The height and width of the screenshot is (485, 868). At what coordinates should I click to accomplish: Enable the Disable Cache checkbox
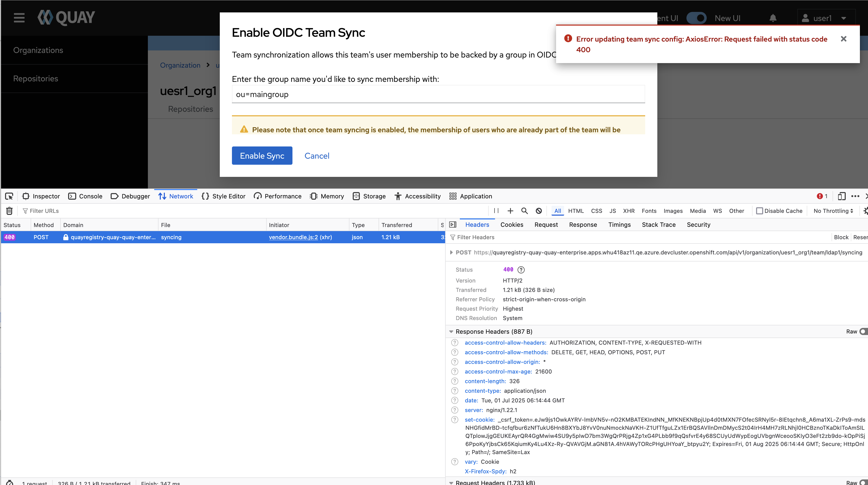click(759, 211)
